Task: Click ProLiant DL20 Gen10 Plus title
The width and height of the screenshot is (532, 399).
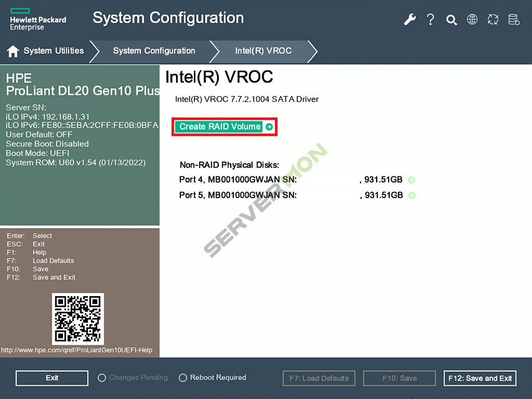Action: pyautogui.click(x=83, y=91)
